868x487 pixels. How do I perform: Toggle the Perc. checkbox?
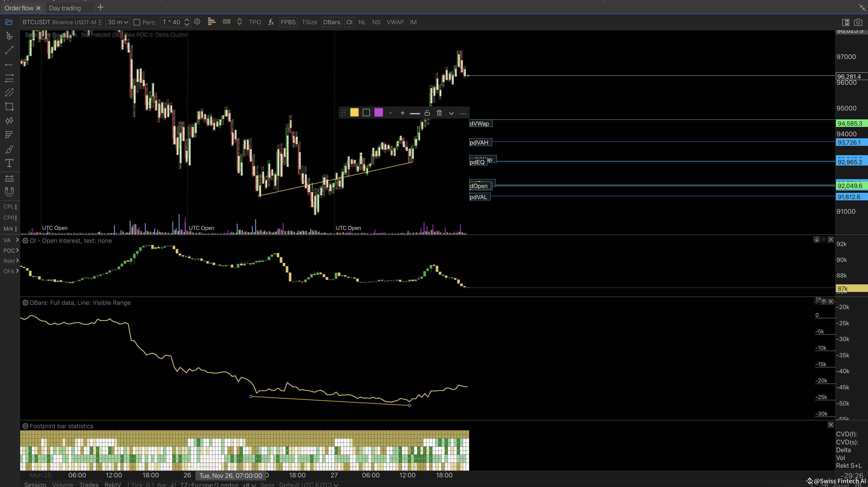point(137,22)
